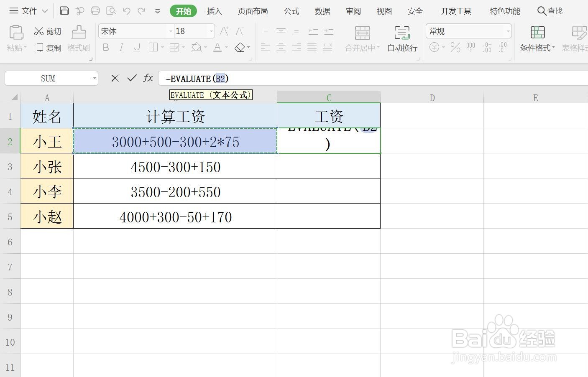The image size is (588, 377).
Task: Open the 公式 Formulas tab
Action: click(291, 11)
